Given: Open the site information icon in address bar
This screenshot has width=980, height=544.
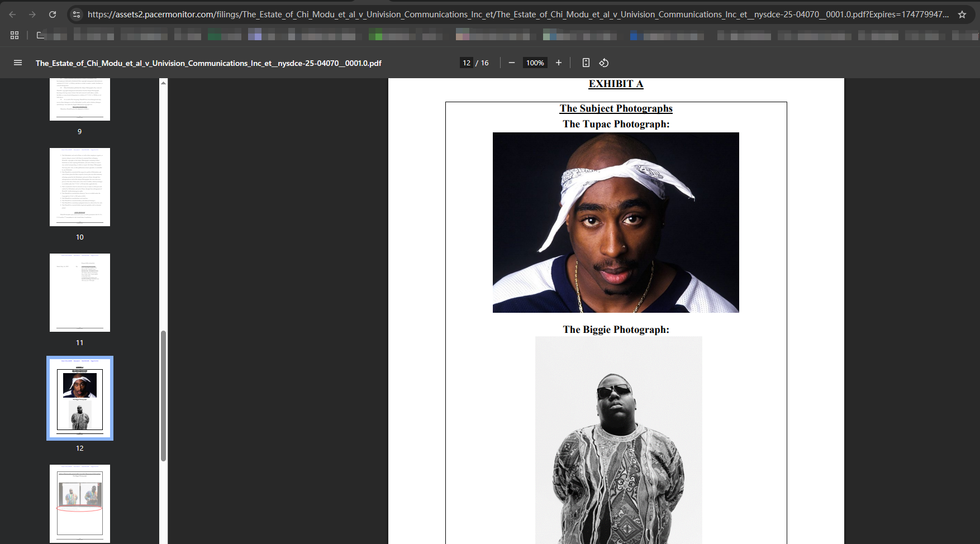Looking at the screenshot, I should pos(77,15).
